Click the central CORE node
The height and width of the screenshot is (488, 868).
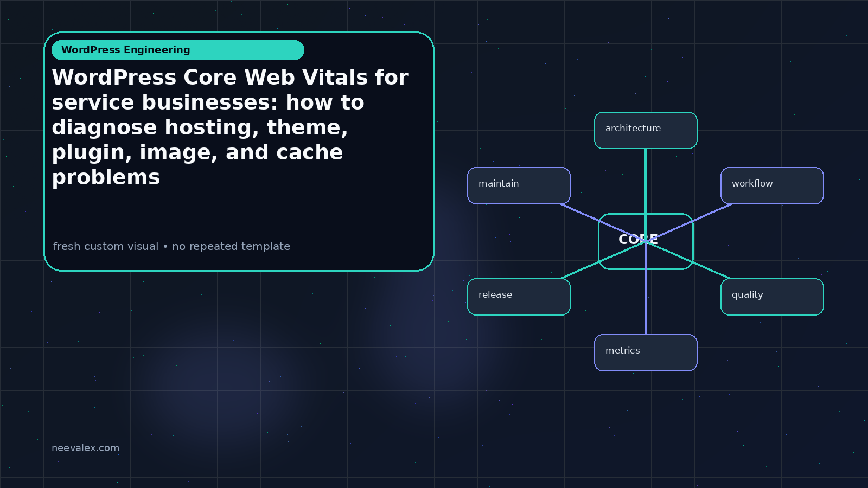click(x=646, y=241)
